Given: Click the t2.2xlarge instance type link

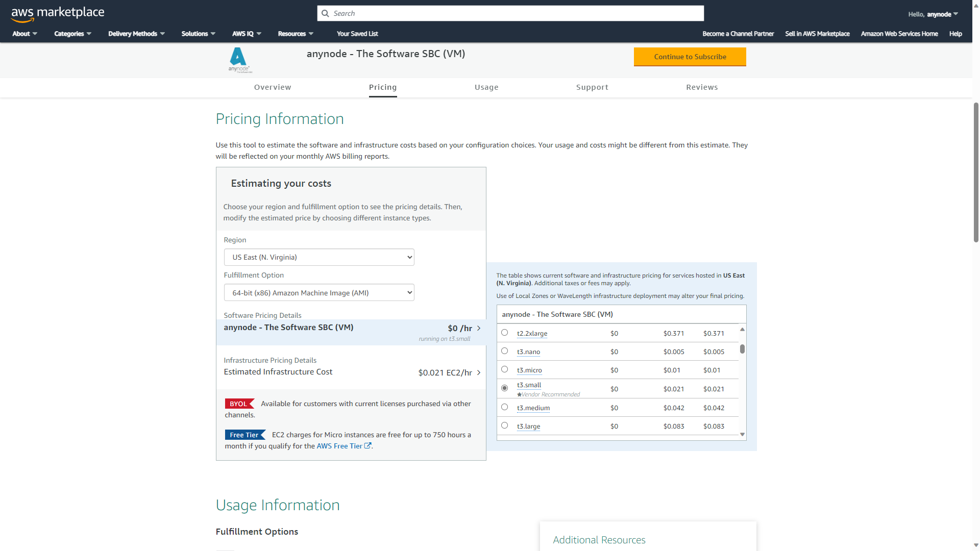Looking at the screenshot, I should pos(532,333).
